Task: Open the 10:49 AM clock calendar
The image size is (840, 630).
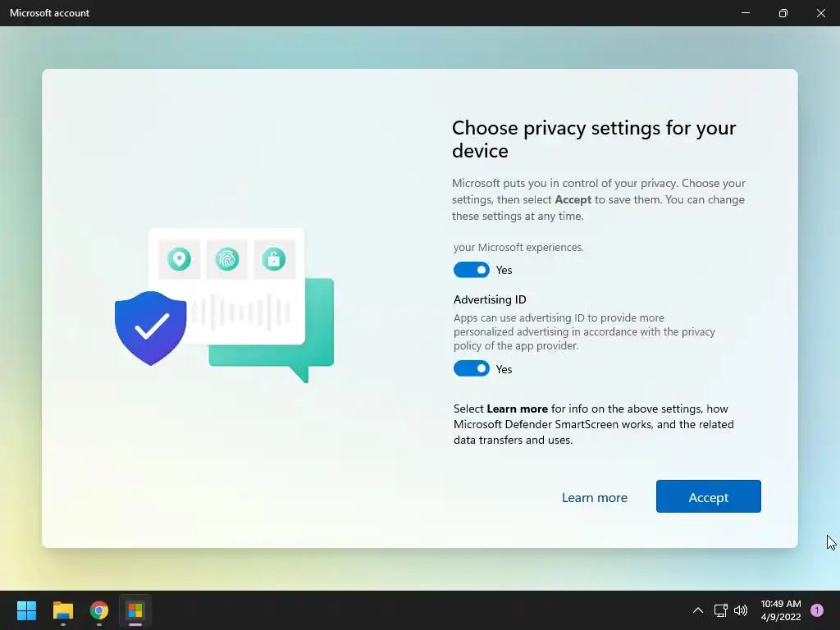Action: pyautogui.click(x=781, y=610)
